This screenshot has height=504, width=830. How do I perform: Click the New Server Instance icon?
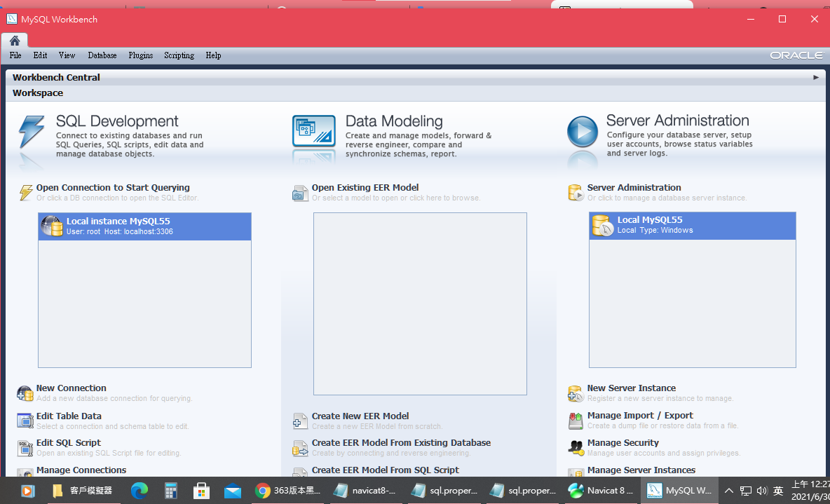576,393
